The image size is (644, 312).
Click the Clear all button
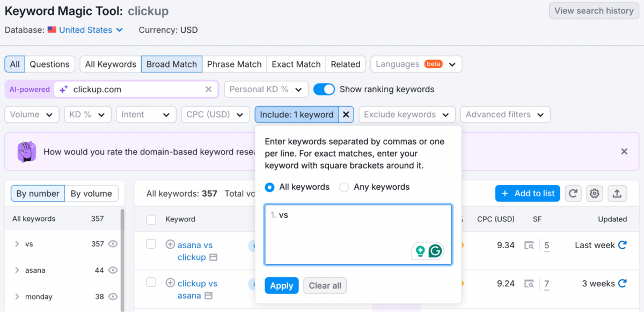coord(325,286)
